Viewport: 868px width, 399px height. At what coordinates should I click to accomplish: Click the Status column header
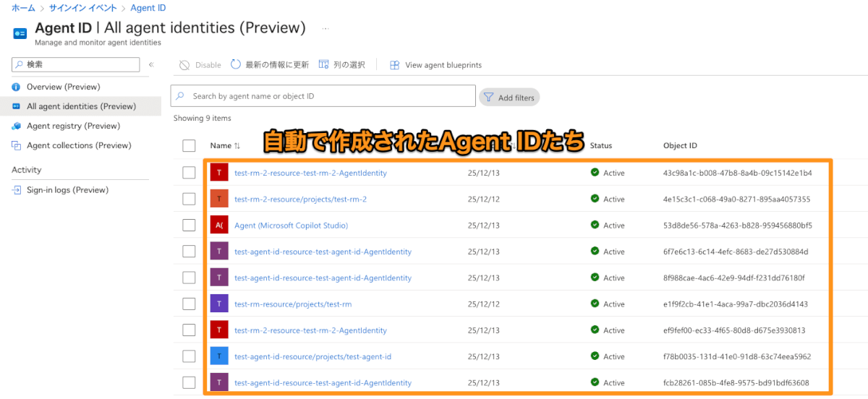(601, 146)
